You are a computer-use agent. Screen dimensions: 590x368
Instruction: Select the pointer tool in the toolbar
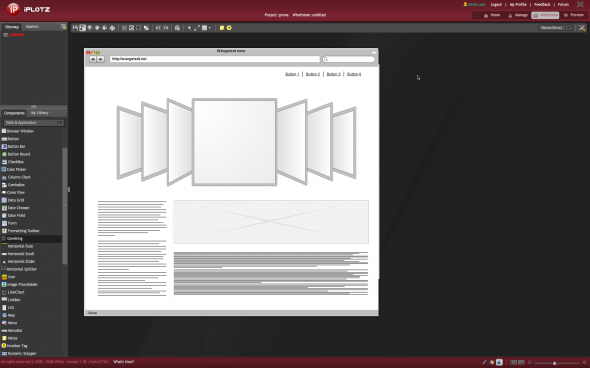coord(189,28)
